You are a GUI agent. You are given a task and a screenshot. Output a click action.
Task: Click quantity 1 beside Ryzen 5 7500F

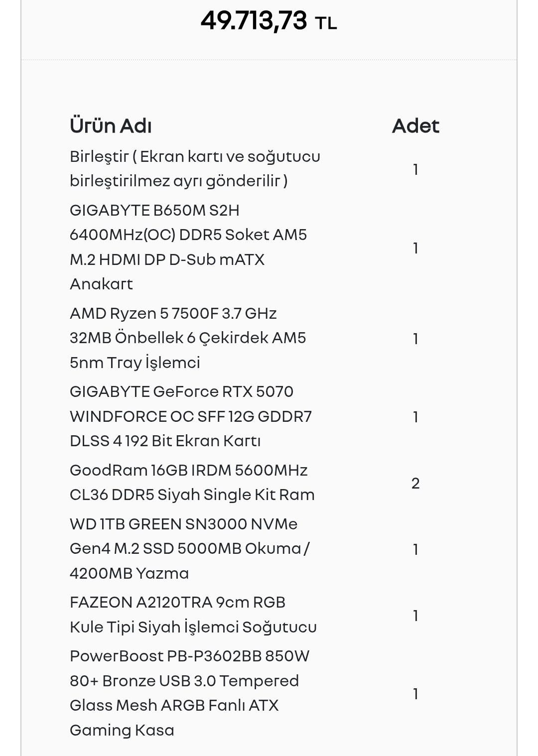click(x=415, y=339)
